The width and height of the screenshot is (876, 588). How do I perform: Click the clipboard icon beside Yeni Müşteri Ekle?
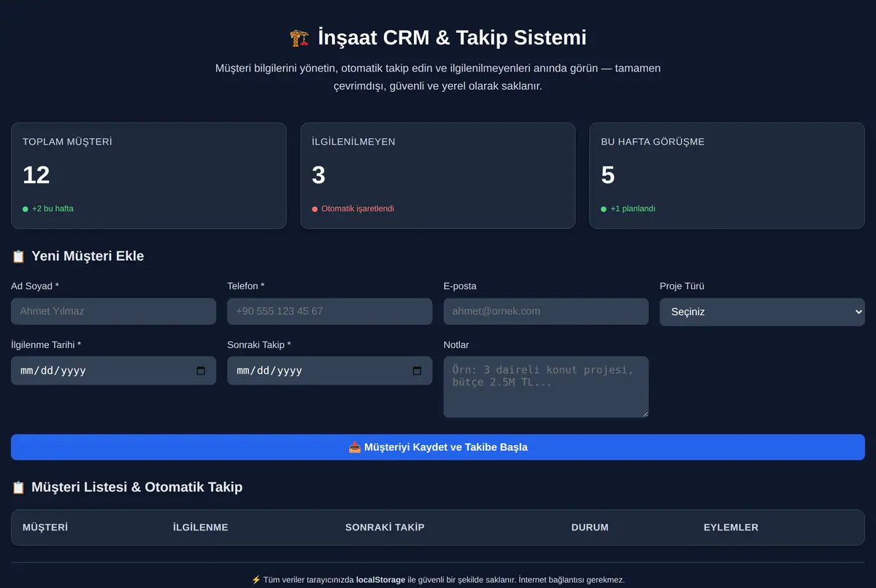tap(18, 256)
